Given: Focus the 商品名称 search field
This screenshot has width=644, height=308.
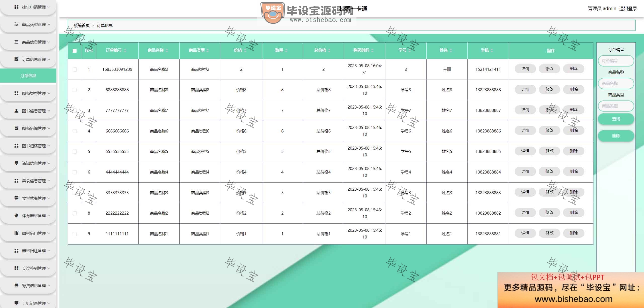Looking at the screenshot, I should coord(616,83).
